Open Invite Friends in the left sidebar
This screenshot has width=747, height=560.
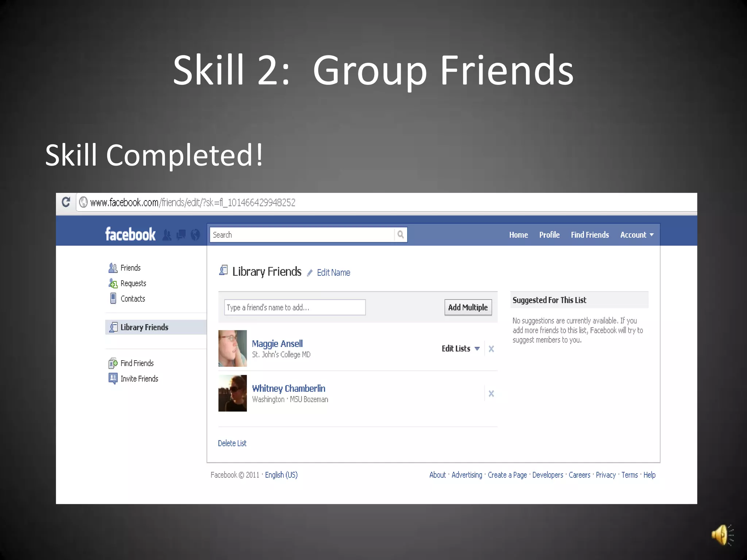(x=139, y=378)
